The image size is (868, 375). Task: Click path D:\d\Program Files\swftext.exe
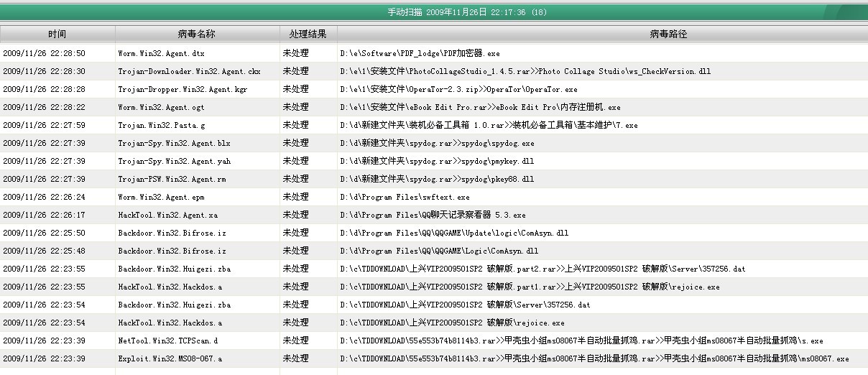click(405, 197)
